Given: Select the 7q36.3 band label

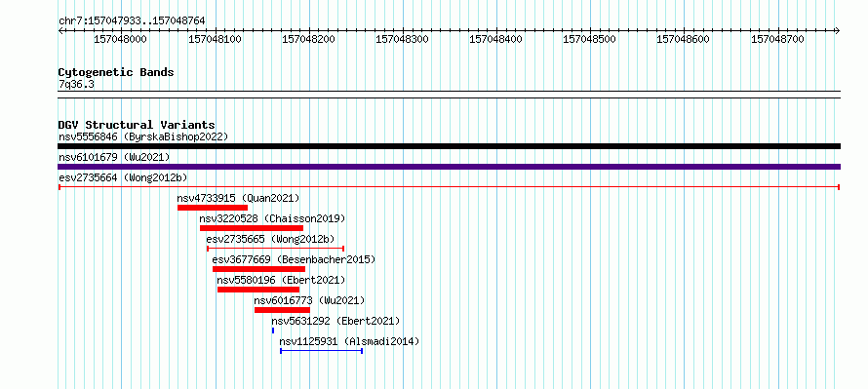Looking at the screenshot, I should click(76, 84).
